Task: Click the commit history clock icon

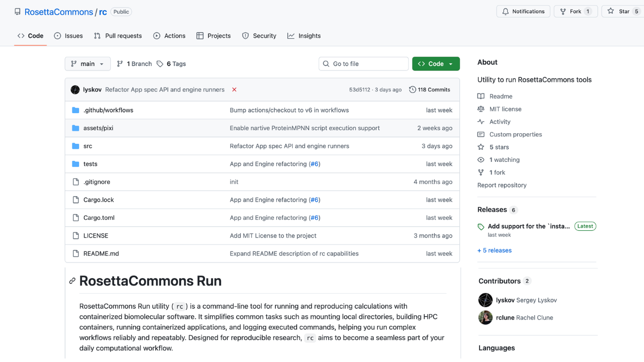Action: click(x=413, y=89)
